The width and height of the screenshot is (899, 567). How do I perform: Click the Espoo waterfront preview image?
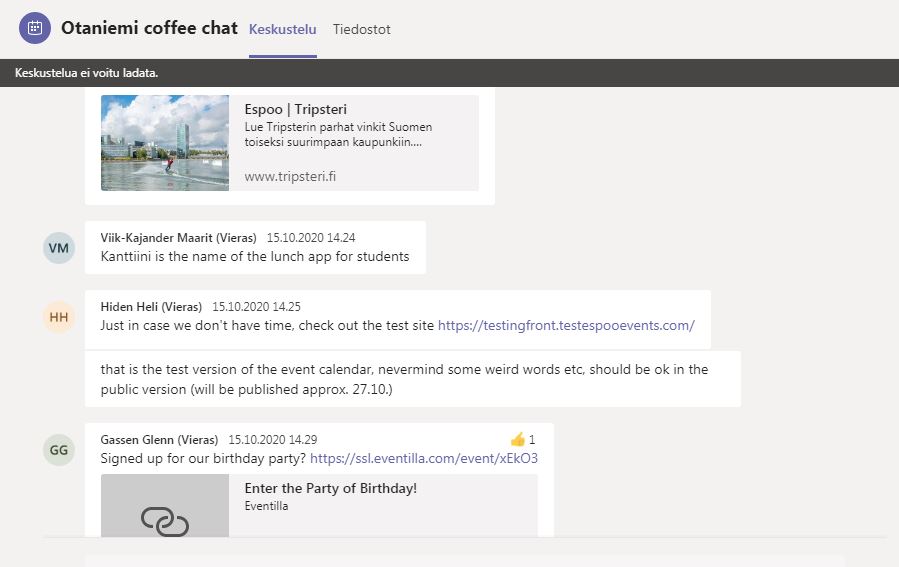165,143
